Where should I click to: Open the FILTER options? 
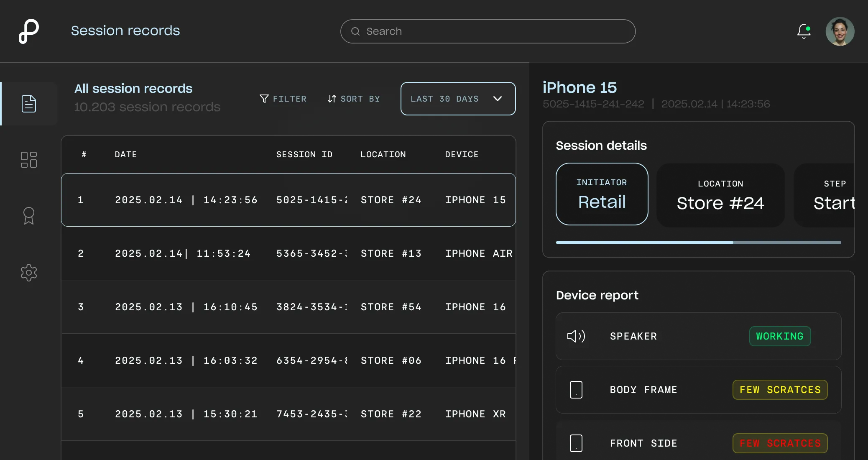click(283, 99)
